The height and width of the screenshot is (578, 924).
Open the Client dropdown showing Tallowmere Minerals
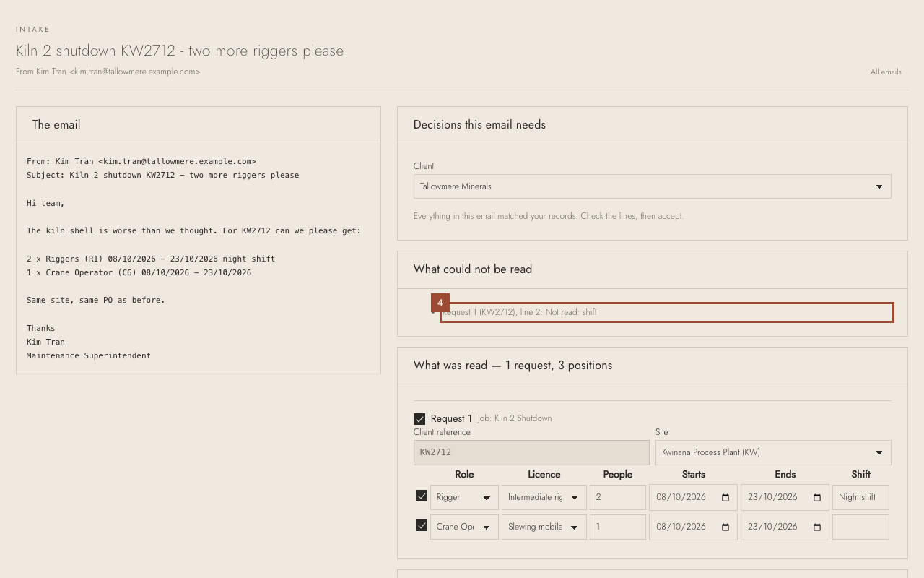pos(652,186)
